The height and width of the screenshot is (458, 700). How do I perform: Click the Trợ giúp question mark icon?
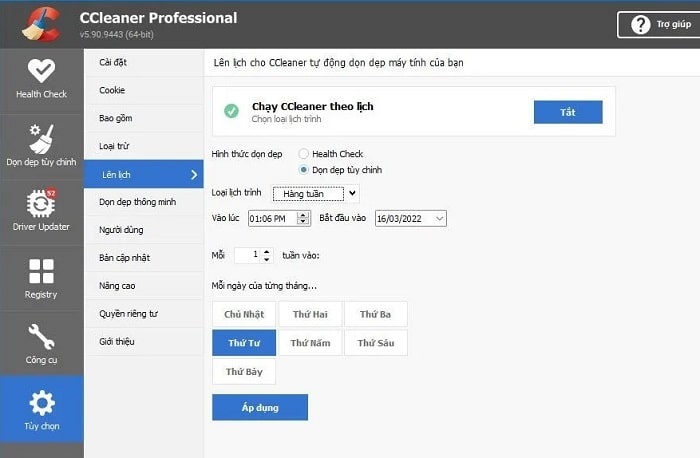(640, 25)
